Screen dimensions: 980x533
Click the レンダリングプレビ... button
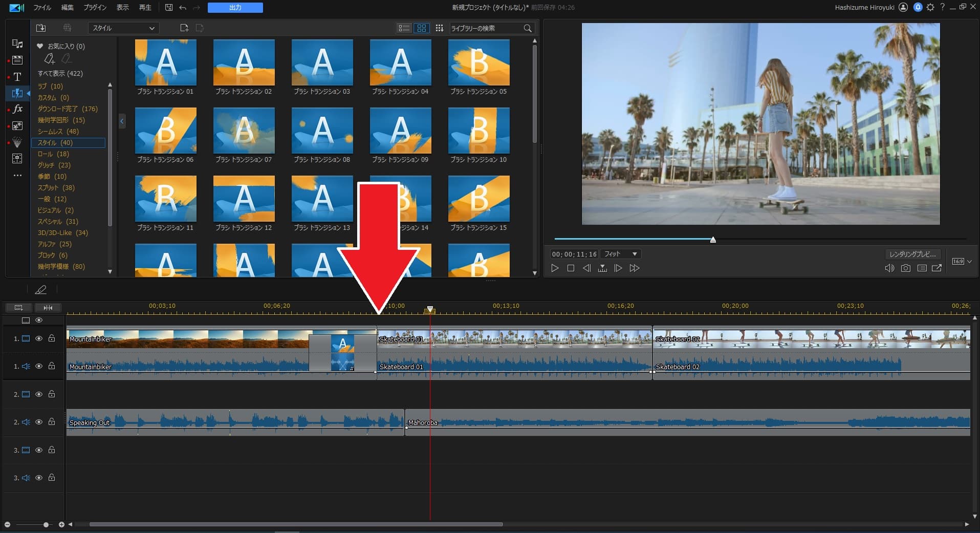pos(912,254)
